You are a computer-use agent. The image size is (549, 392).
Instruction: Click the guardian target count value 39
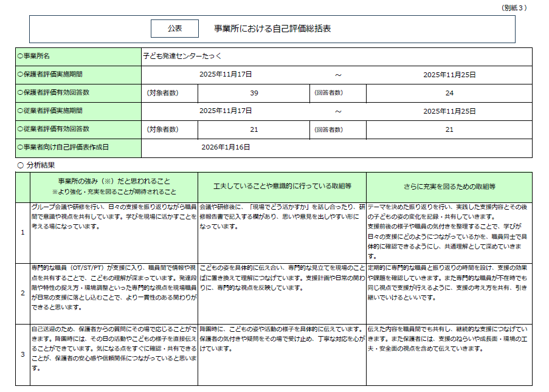[x=254, y=93]
